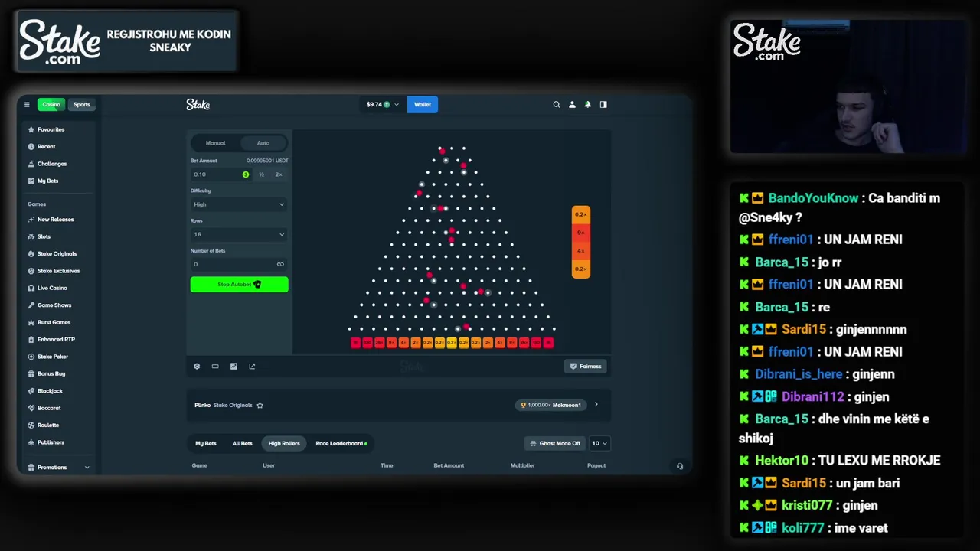Viewport: 980px width, 551px height.
Task: Open Enhanced RTP in sidebar
Action: 56,339
